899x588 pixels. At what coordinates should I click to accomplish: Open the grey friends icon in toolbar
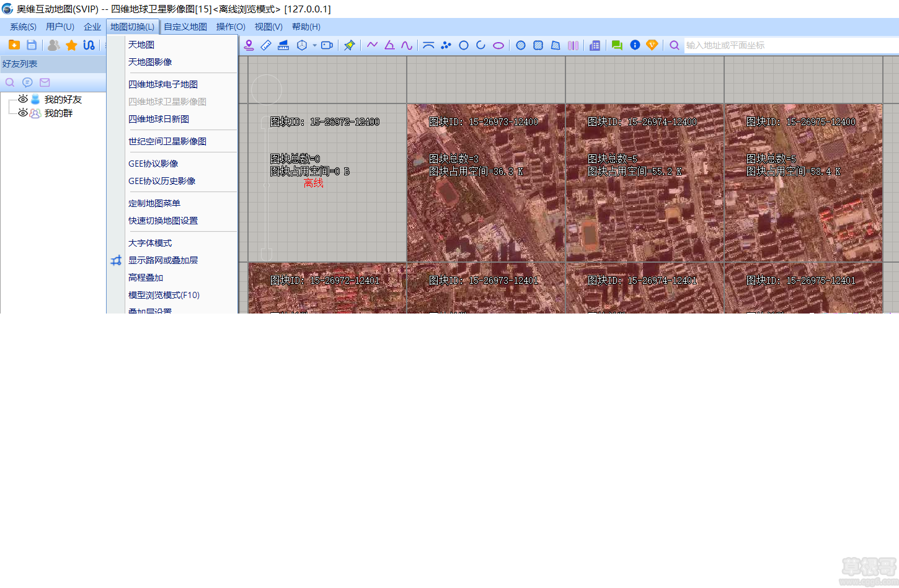(x=54, y=45)
